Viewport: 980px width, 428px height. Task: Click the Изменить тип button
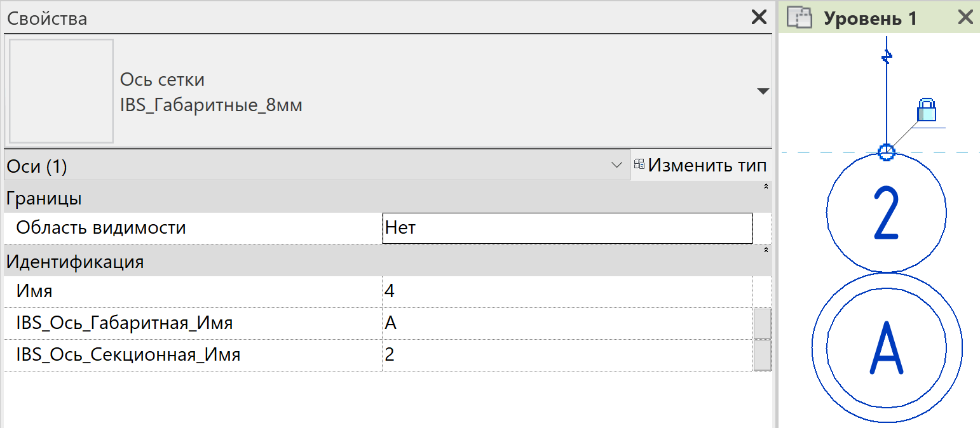(701, 166)
